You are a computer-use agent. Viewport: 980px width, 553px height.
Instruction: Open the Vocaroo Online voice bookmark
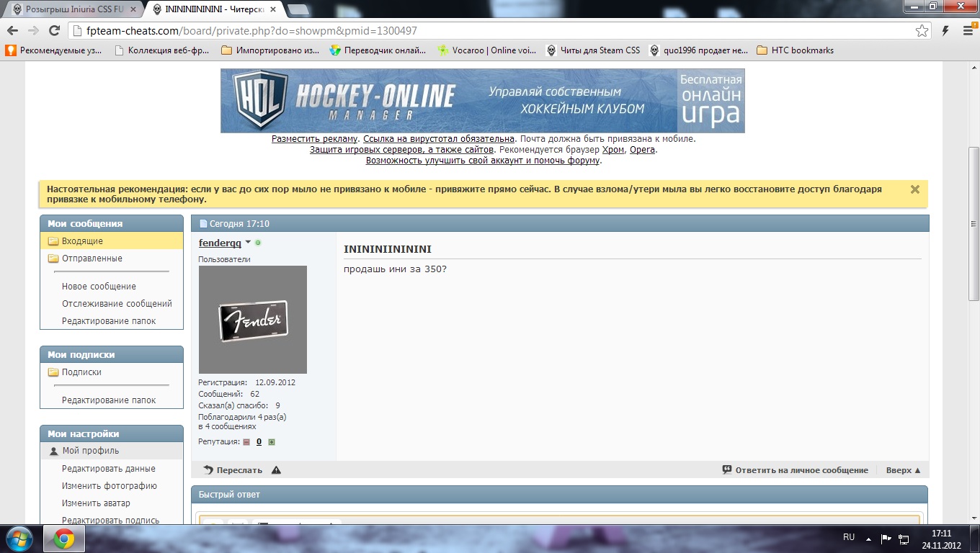click(x=487, y=50)
